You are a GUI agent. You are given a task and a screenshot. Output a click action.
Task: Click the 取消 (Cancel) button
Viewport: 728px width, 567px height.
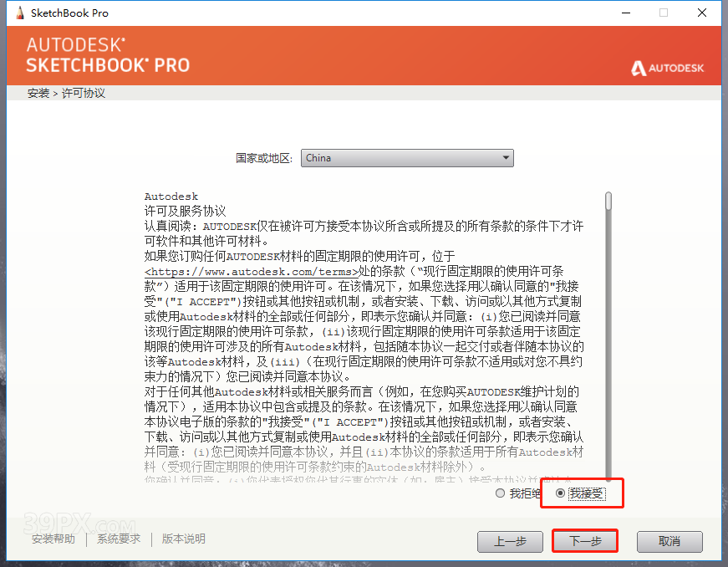click(669, 541)
